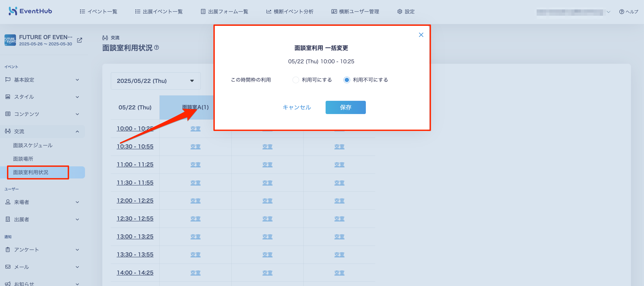644x286 pixels.
Task: Expand the 出展者 section chevron
Action: [78, 219]
